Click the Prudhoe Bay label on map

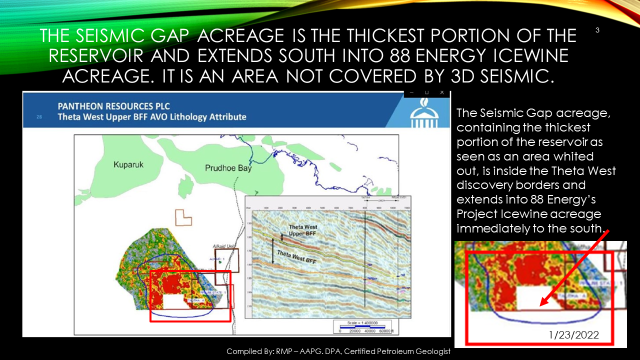(228, 168)
